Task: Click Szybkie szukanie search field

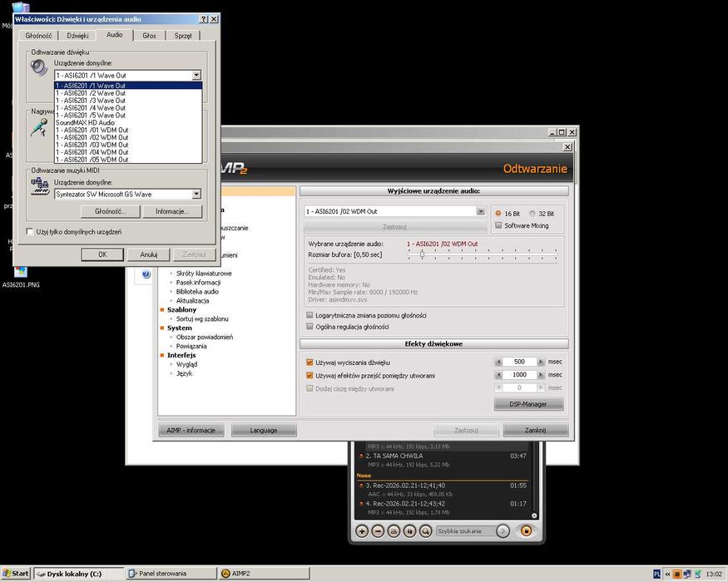Action: pos(465,531)
